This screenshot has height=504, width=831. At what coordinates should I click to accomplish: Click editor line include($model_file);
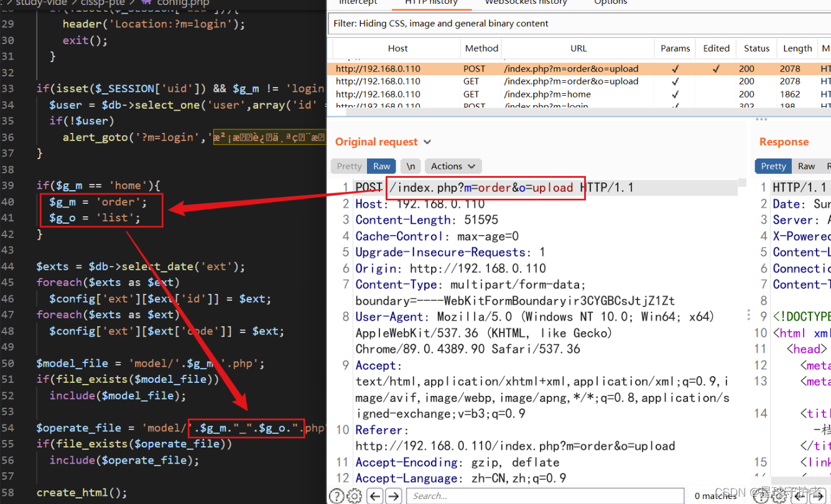pyautogui.click(x=118, y=395)
